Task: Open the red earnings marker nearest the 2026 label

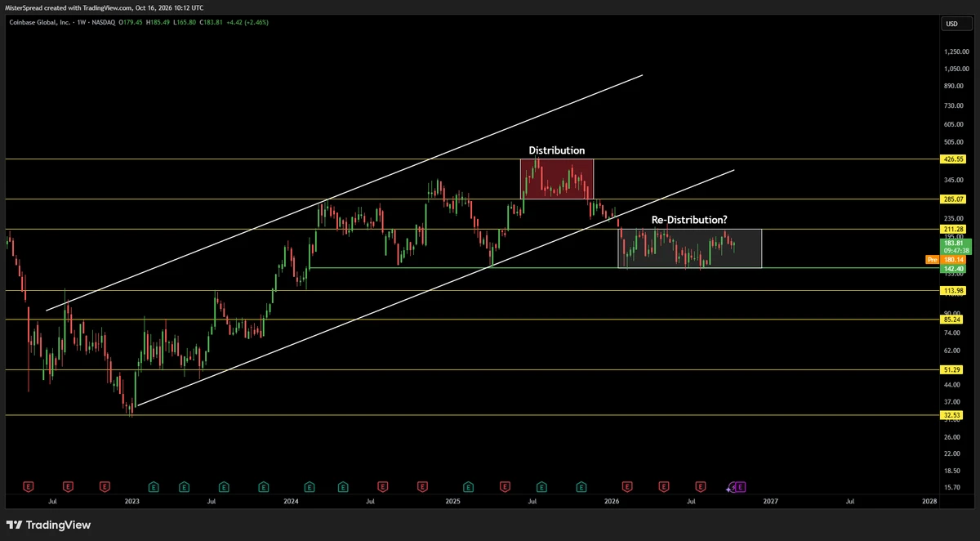Action: 627,487
